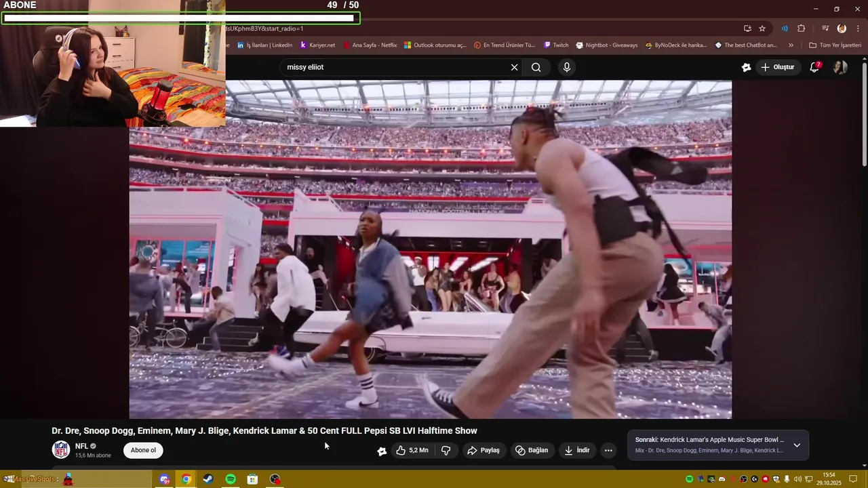Click the sparkle icon beside Oluştur
868x488 pixels.
[747, 67]
